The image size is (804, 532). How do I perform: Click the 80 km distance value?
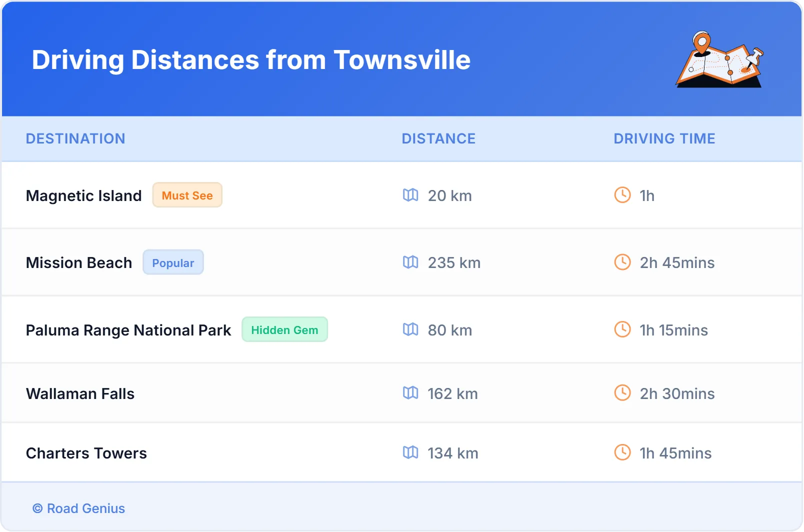coord(450,330)
